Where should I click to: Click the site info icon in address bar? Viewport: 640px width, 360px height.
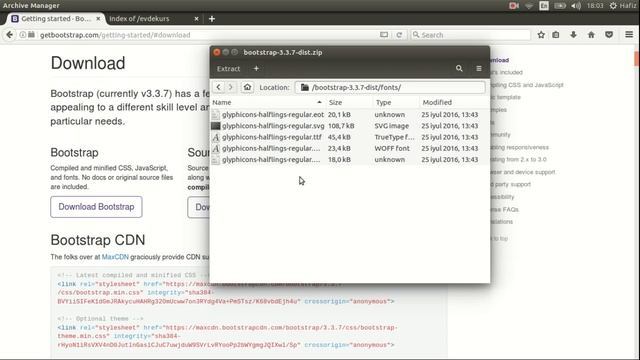23,35
